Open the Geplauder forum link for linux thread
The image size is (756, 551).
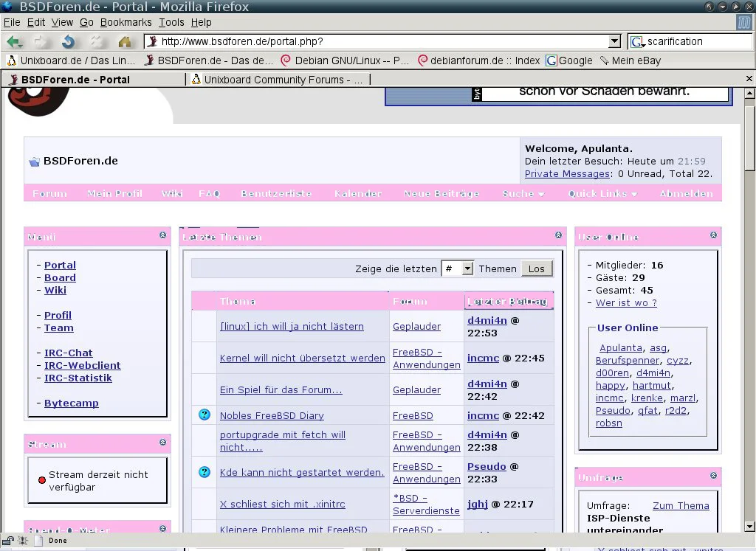(416, 326)
